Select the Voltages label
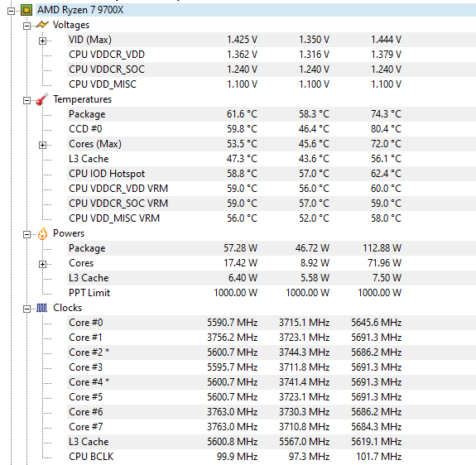The height and width of the screenshot is (465, 476). tap(71, 25)
